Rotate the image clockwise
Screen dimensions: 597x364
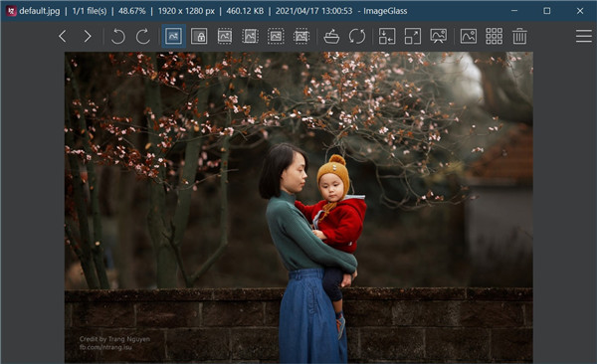(143, 37)
